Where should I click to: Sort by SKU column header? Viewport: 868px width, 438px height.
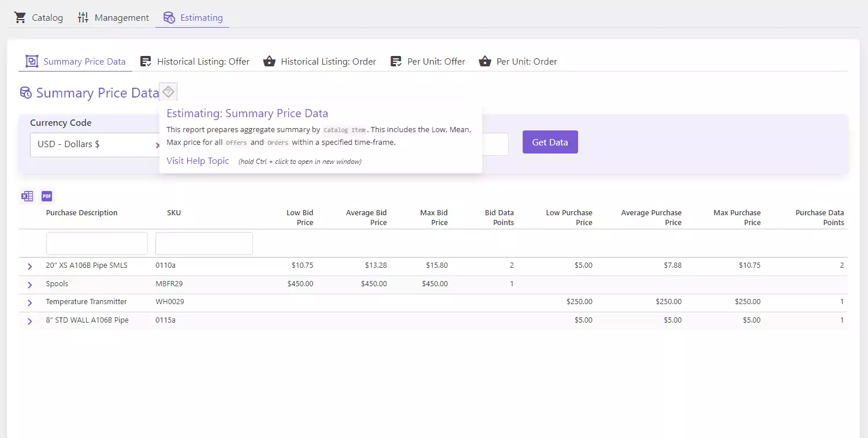(174, 213)
